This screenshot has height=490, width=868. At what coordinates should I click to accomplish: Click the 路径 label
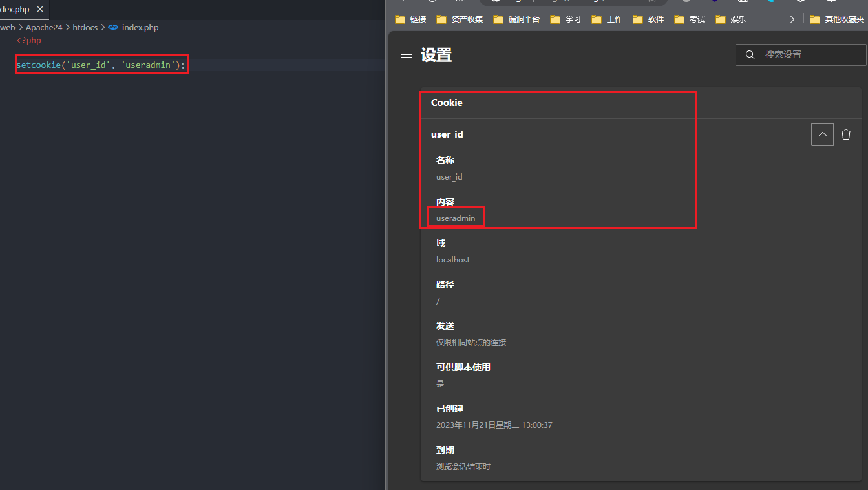445,284
